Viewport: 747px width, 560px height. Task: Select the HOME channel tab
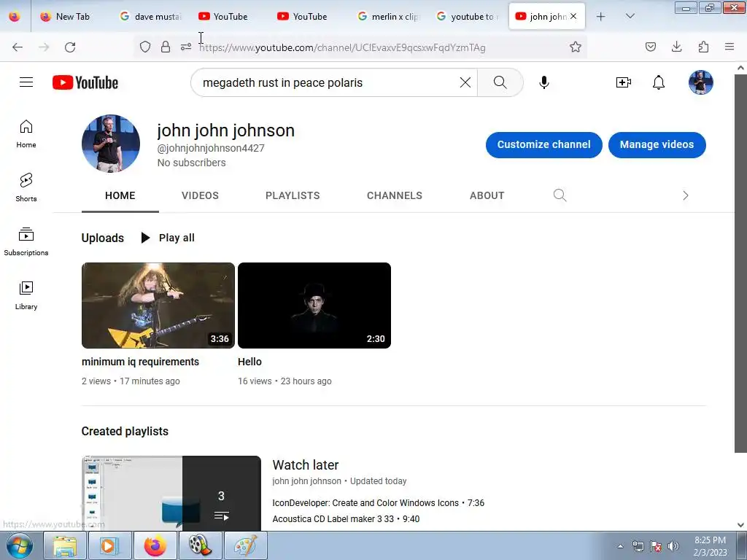tap(120, 195)
